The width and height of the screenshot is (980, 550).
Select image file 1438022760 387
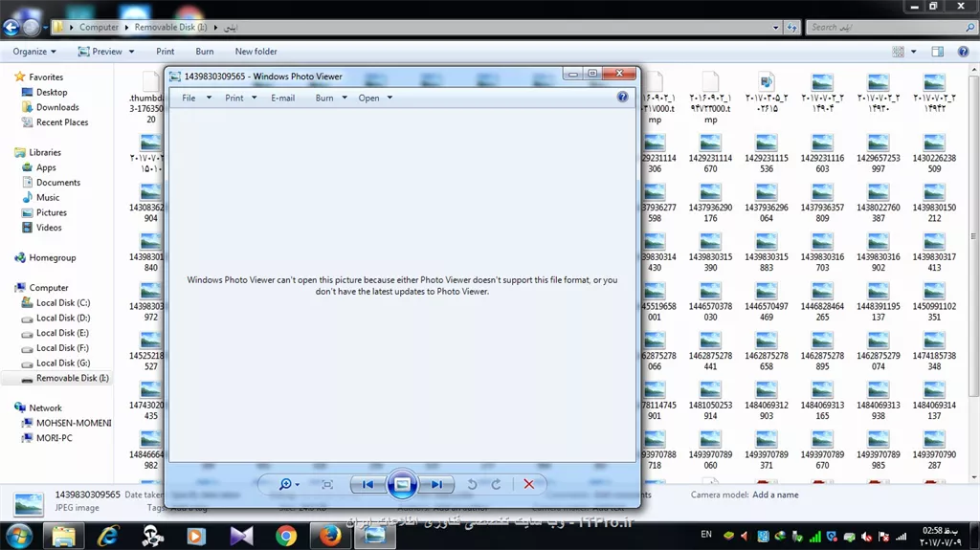[879, 203]
